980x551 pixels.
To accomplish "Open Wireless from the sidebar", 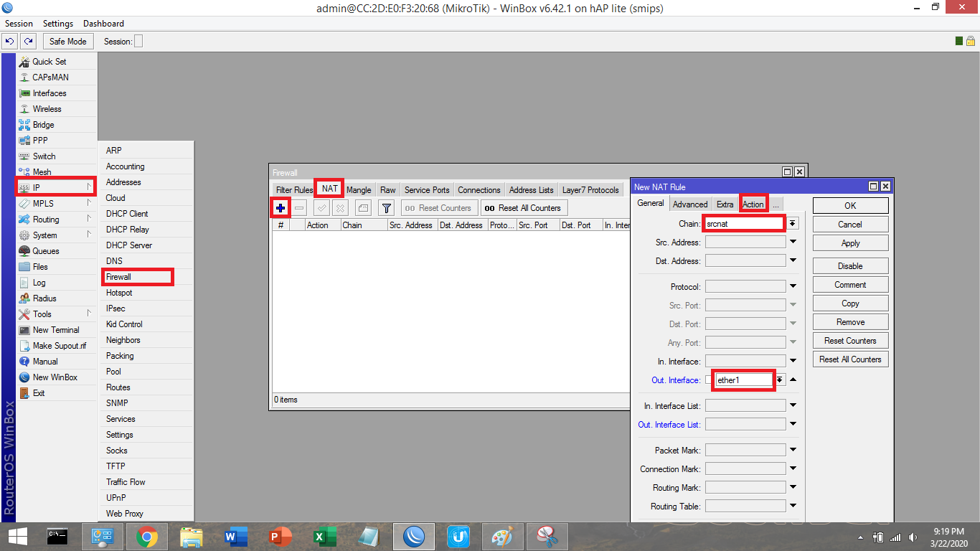I will (47, 109).
